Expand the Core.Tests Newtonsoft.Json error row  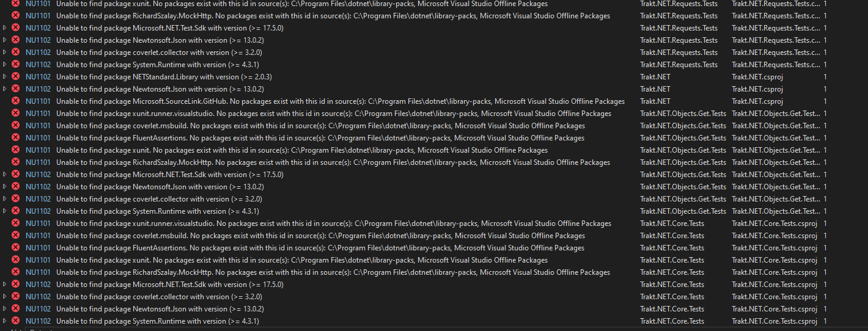[5, 309]
